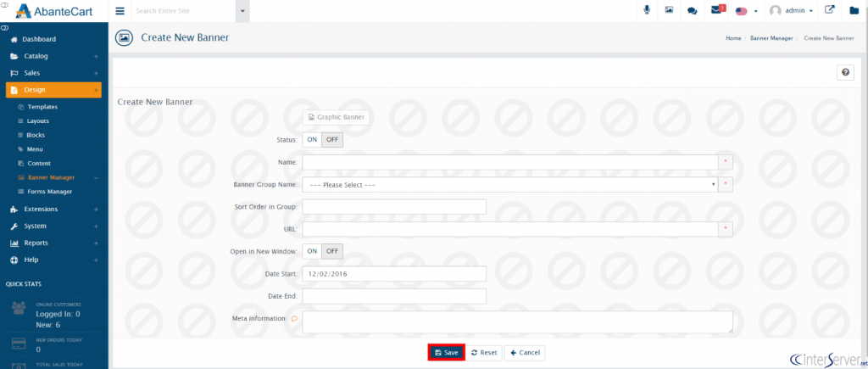This screenshot has width=868, height=369.
Task: Switch Status to ON
Action: click(312, 140)
